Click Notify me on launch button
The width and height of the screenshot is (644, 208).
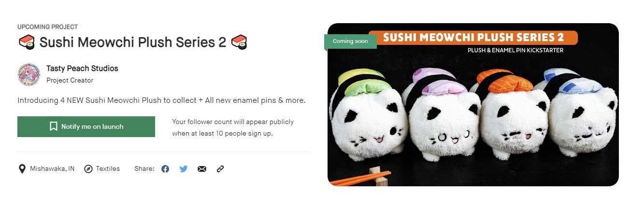click(x=86, y=126)
